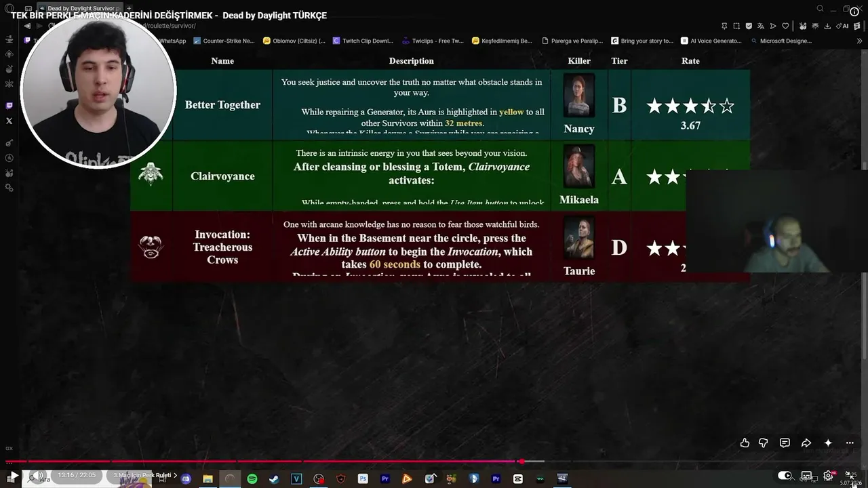
Task: Click the Better Together star rating
Action: tap(690, 106)
